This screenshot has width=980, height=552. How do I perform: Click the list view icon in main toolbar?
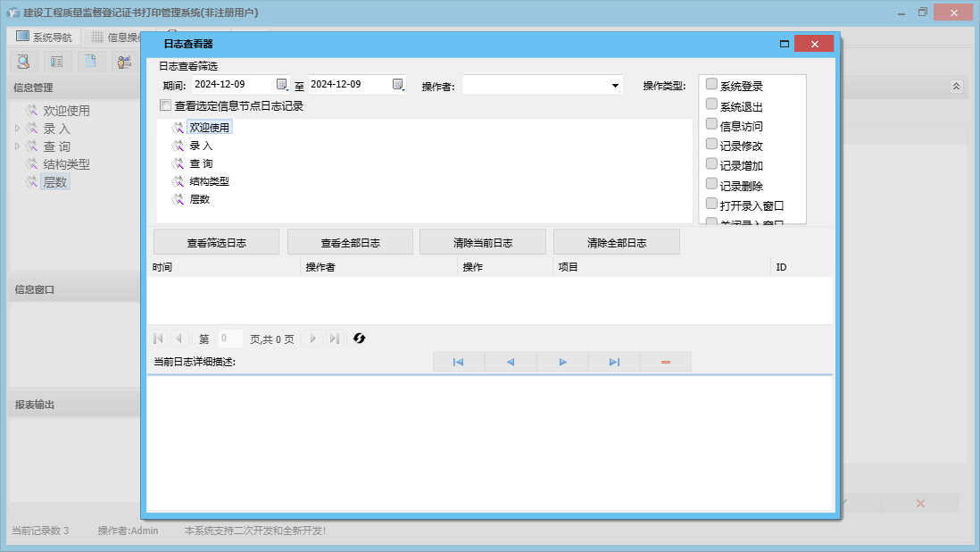(x=57, y=62)
